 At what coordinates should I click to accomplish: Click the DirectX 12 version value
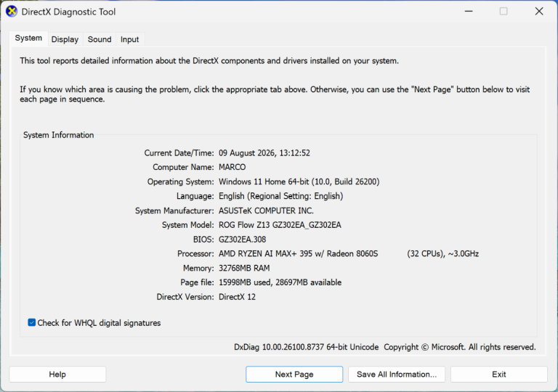point(237,297)
